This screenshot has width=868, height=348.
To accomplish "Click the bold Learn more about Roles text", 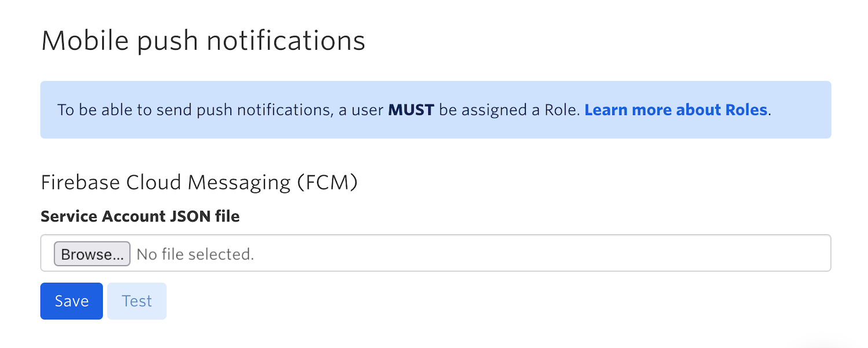I will (675, 110).
